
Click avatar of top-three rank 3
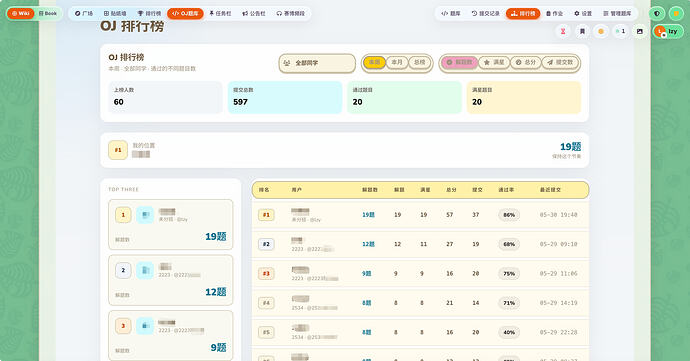(x=145, y=326)
